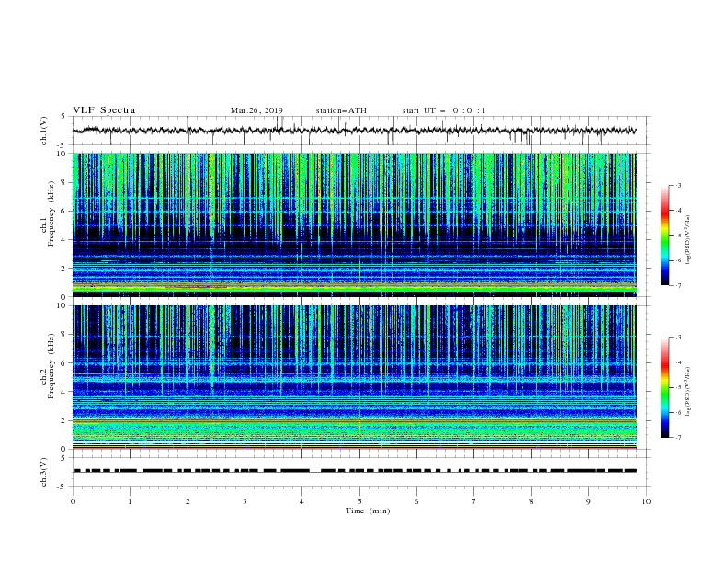
Task: Click the ch.1 voltage waveform trace
Action: [354, 131]
